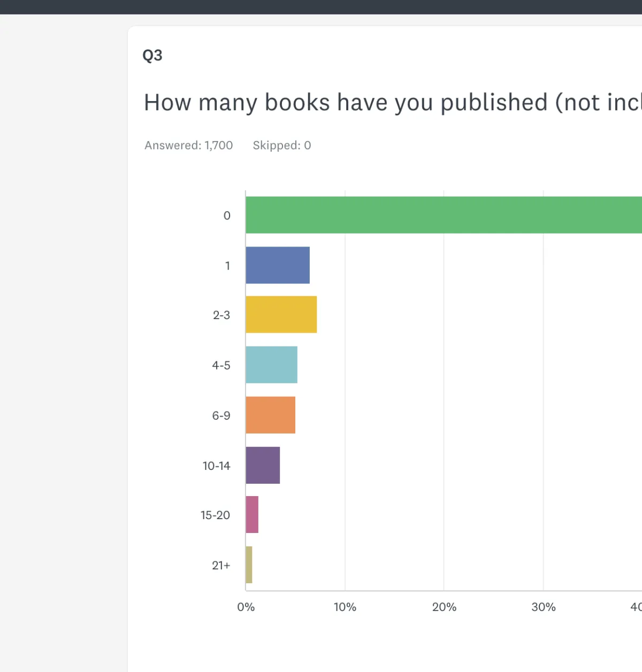Click the '10-14' category label
This screenshot has height=672, width=642.
pyautogui.click(x=217, y=466)
